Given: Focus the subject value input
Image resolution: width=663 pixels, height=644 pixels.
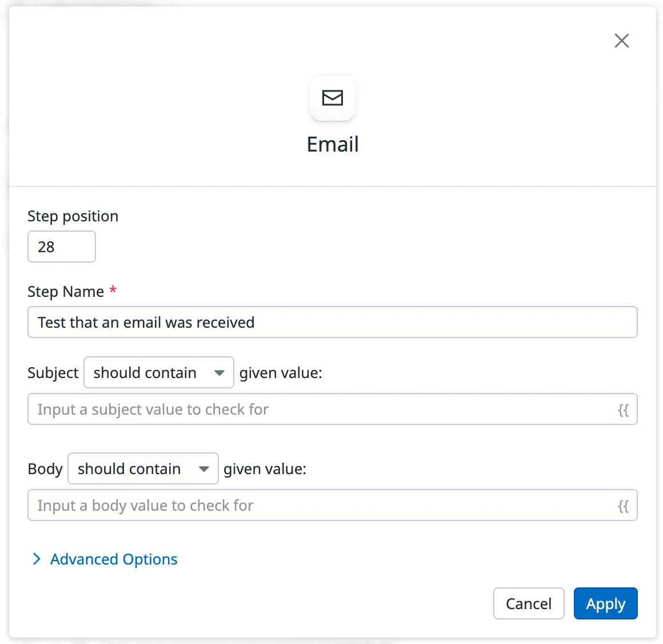Looking at the screenshot, I should pos(320,410).
